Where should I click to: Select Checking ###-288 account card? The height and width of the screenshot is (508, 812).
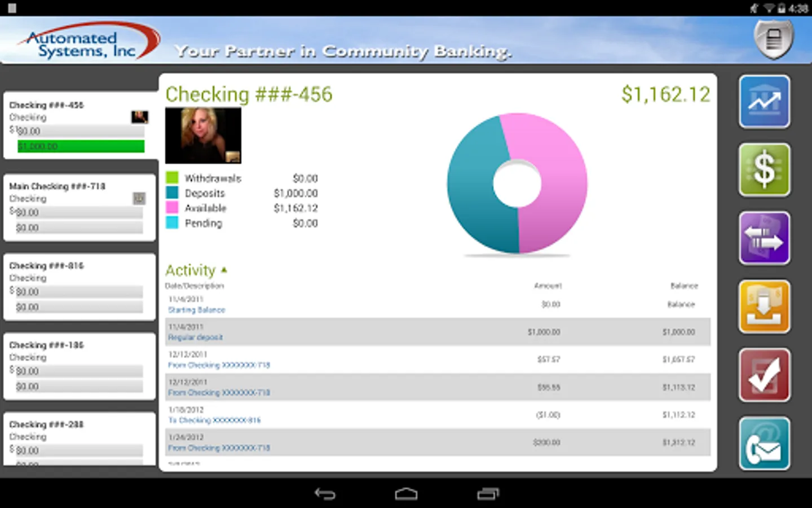(x=80, y=439)
